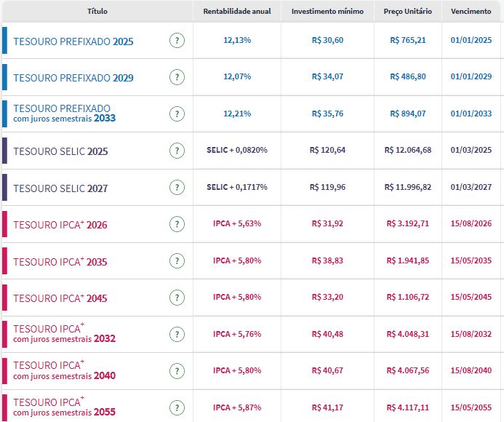
Task: Open Tesouro IPCA+ com juros semestrais 2040
Action: click(x=64, y=370)
